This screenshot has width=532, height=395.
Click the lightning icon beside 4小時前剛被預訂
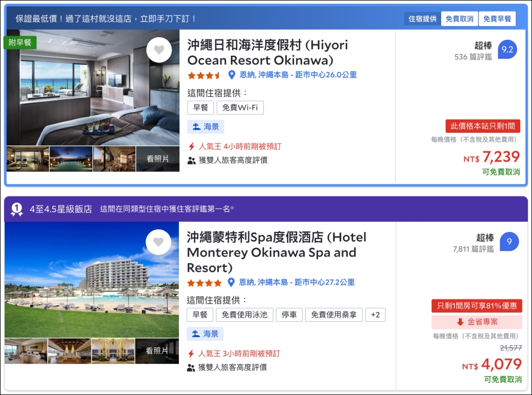click(x=191, y=147)
